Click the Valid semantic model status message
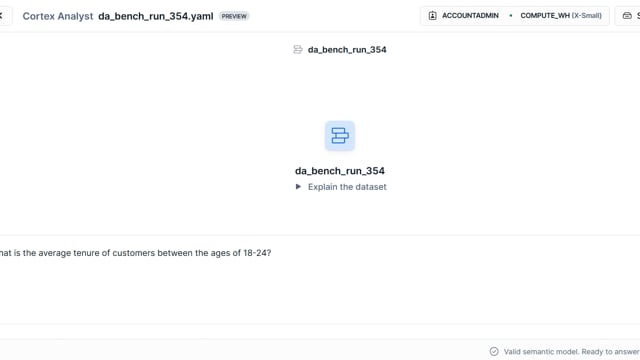Image resolution: width=640 pixels, height=360 pixels. pyautogui.click(x=571, y=351)
